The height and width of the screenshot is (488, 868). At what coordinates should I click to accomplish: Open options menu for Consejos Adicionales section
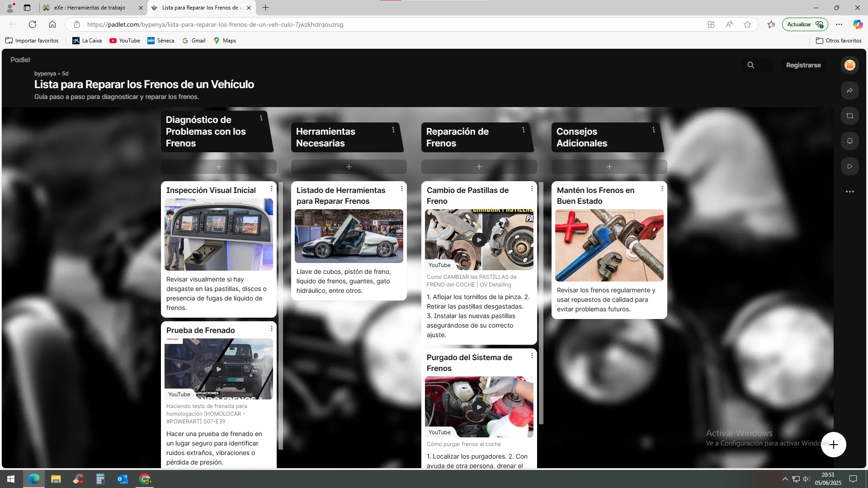[654, 130]
